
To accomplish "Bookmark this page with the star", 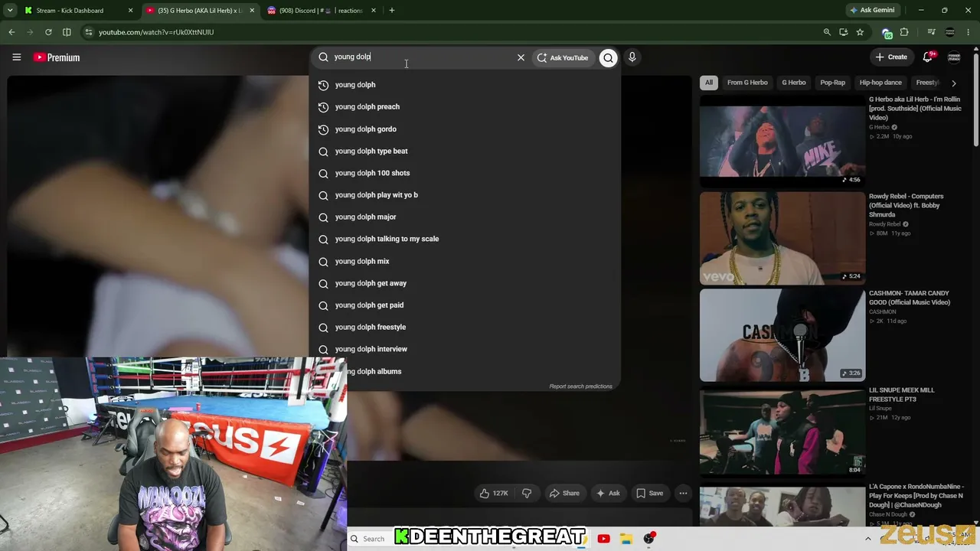I will coord(860,32).
